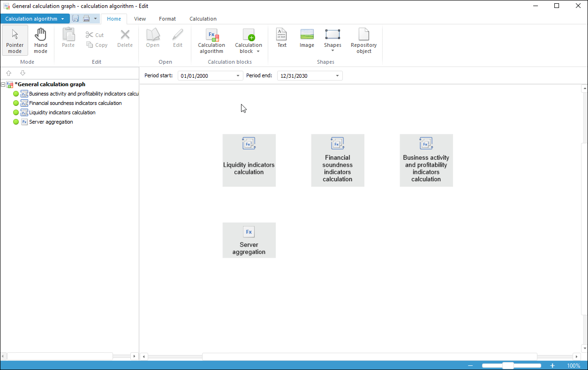Open the Format ribbon tab
Screen dimensions: 588x370
coord(167,19)
